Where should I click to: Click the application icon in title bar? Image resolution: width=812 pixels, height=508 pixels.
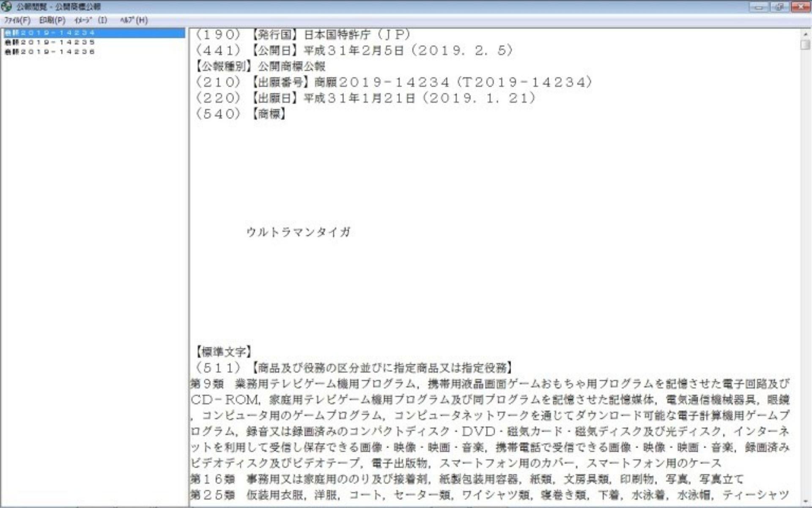(x=6, y=6)
